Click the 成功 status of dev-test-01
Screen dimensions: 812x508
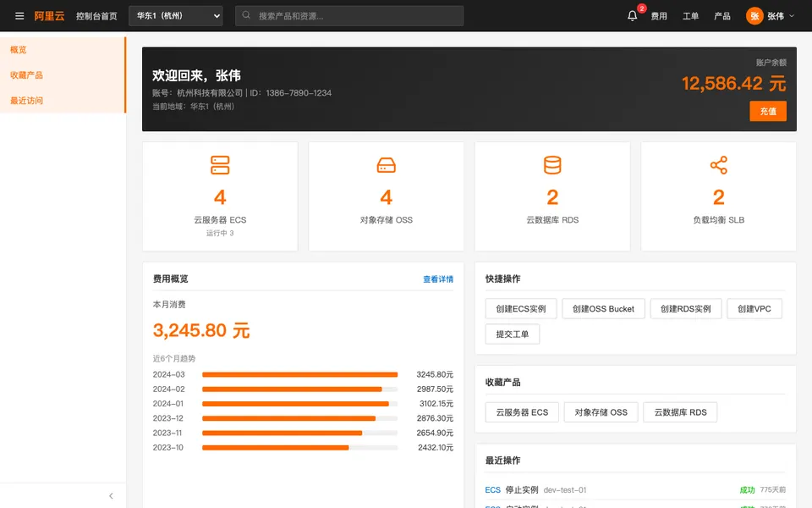click(747, 490)
